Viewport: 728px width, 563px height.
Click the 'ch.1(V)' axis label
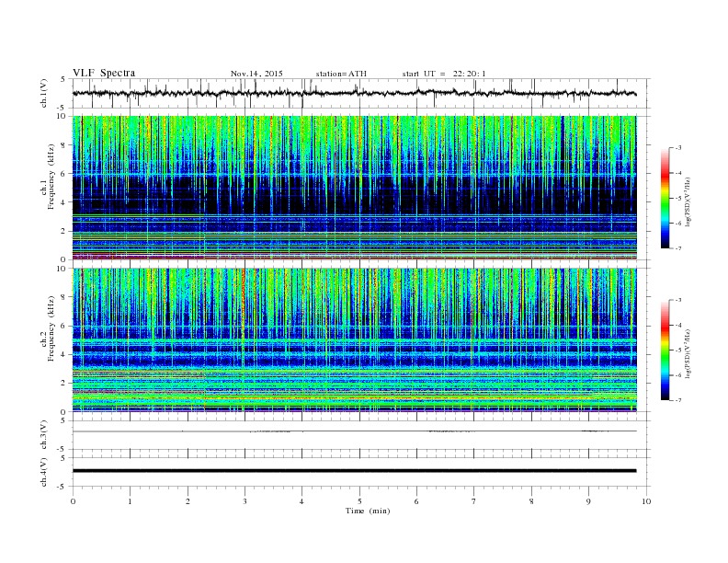click(44, 93)
